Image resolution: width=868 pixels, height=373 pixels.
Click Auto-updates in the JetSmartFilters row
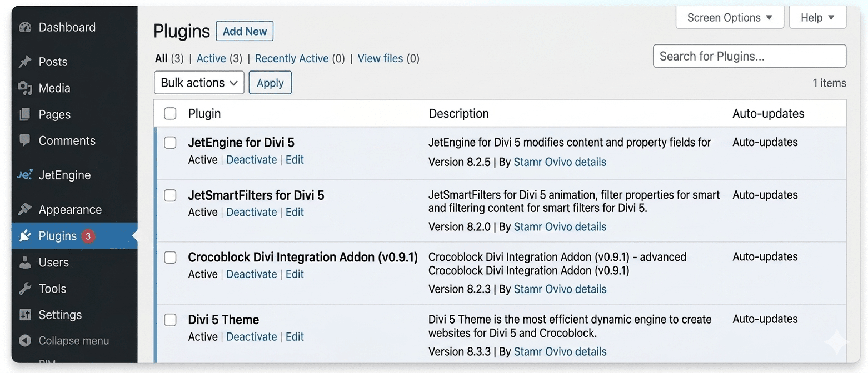pyautogui.click(x=765, y=195)
